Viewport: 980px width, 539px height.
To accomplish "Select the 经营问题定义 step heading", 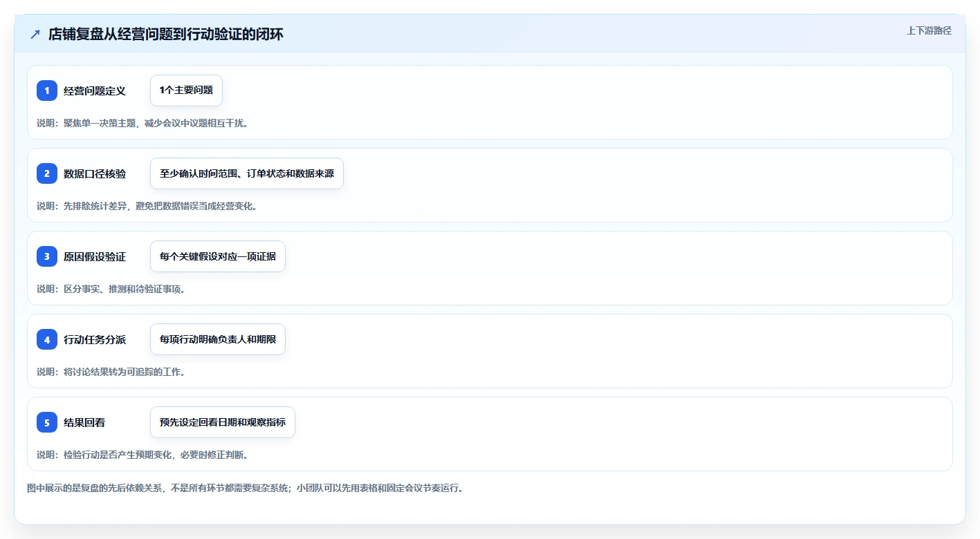I will point(95,91).
